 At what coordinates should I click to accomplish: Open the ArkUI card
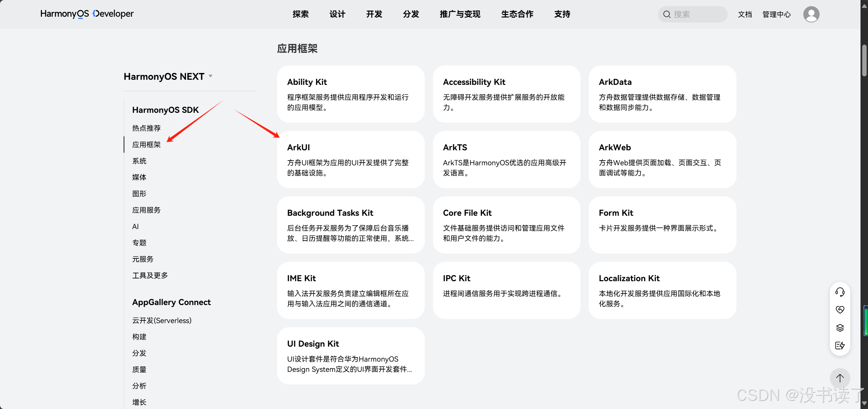point(351,160)
